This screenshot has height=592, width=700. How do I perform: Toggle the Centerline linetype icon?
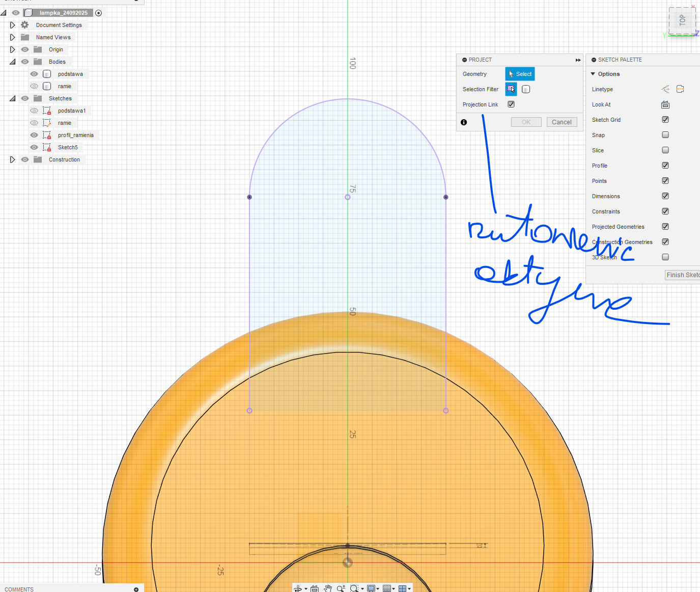click(x=680, y=89)
